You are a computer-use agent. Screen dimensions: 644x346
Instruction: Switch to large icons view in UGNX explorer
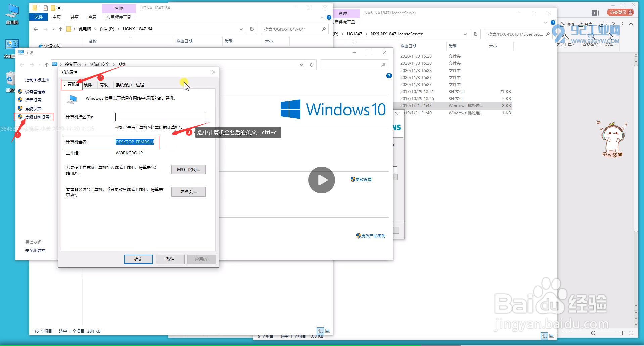(x=328, y=331)
